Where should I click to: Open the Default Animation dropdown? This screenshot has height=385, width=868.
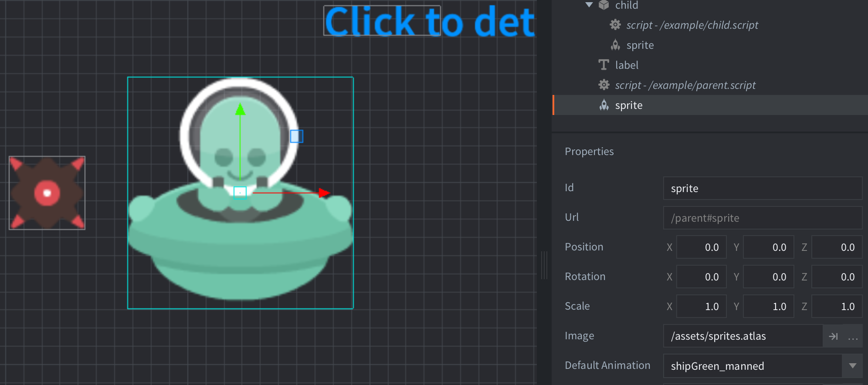point(852,366)
